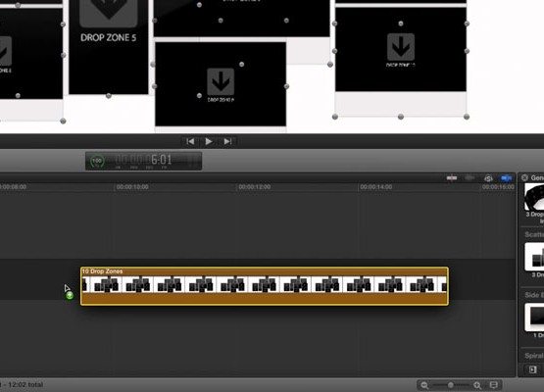Select the 10 Drop Zones clip
This screenshot has height=392, width=544.
[265, 286]
